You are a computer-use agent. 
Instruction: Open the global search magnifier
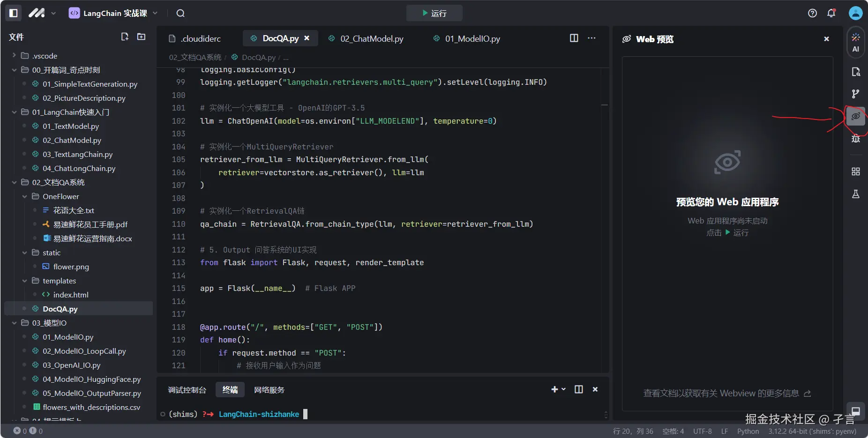[180, 13]
